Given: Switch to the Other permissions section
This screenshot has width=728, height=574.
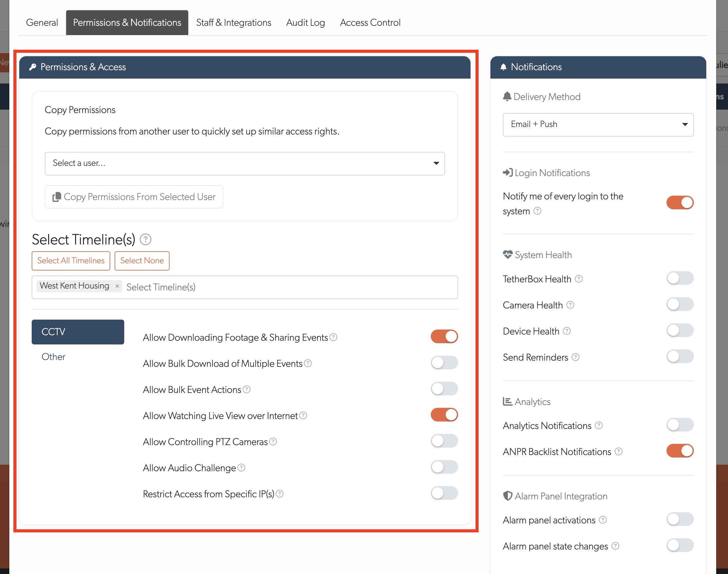Looking at the screenshot, I should pos(53,357).
